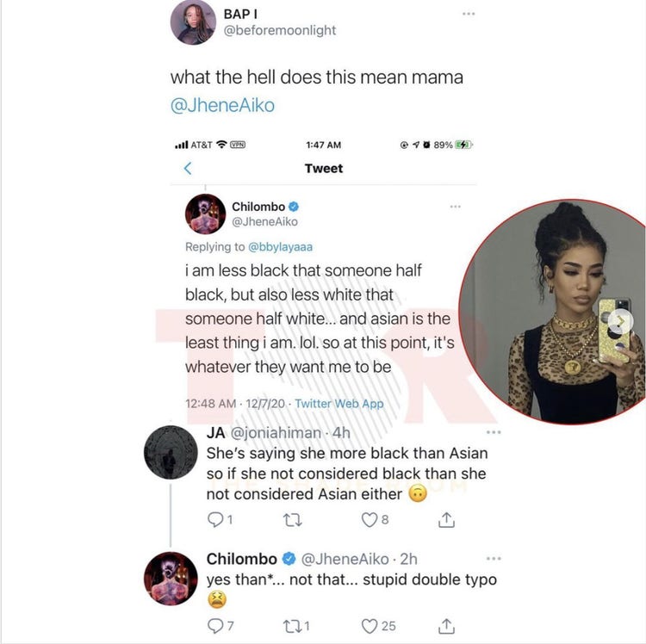Open options on Chilombo's typo reply

(494, 559)
